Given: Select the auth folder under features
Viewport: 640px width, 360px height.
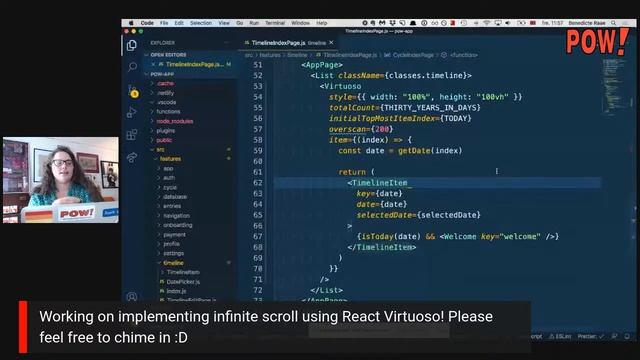Looking at the screenshot, I should (169, 178).
